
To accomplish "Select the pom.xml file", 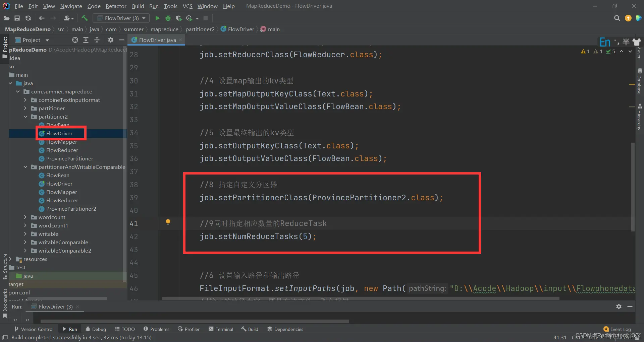I will 19,292.
